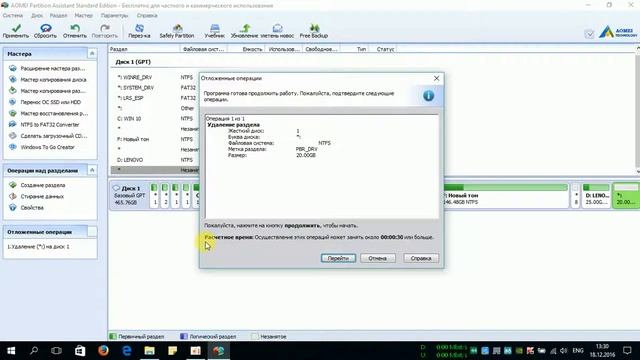Screen dimensions: 640x360
Task: Click the Free Backup toolbar icon
Action: (314, 31)
